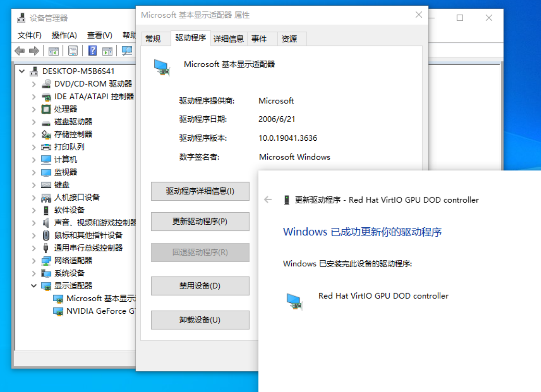
Task: Click the storage controller icon
Action: tap(46, 134)
